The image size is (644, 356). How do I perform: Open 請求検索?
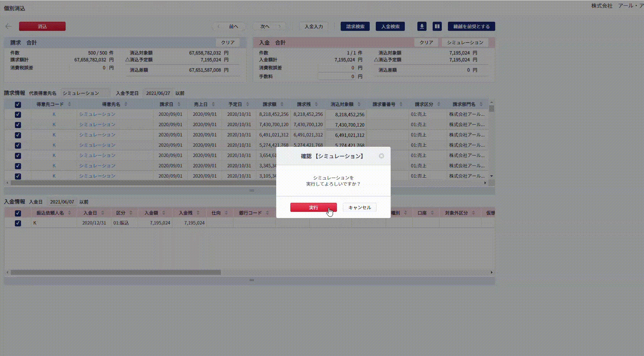coord(355,26)
